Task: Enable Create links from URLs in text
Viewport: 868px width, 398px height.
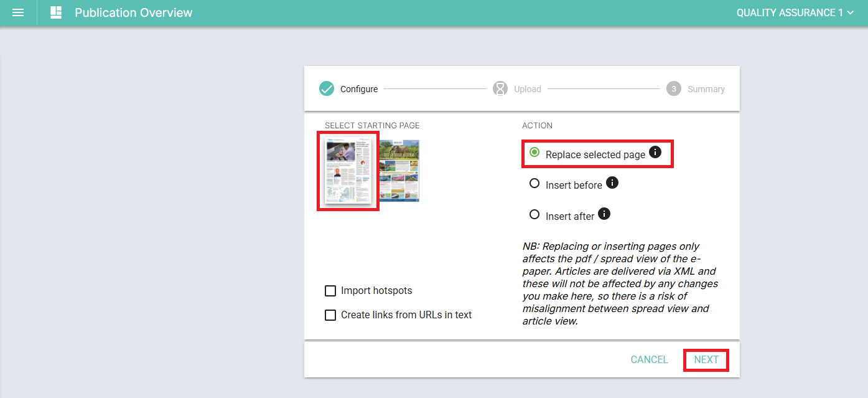Action: point(330,315)
